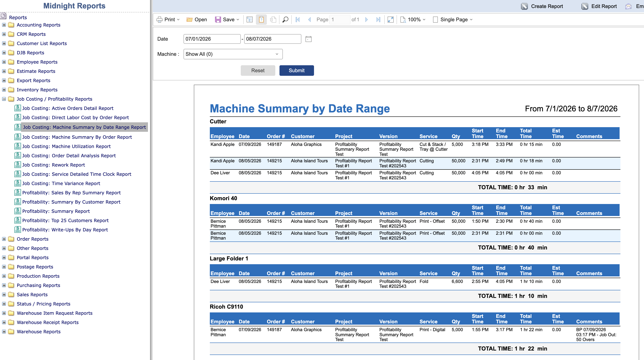
Task: Click the Komori 40 section heading
Action: (223, 198)
